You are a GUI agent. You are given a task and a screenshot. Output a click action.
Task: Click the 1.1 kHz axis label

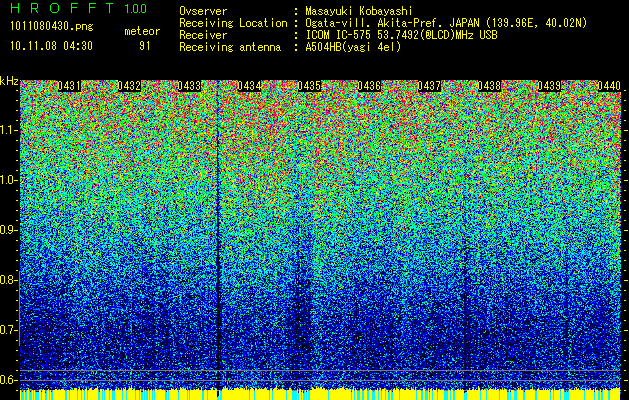click(8, 131)
